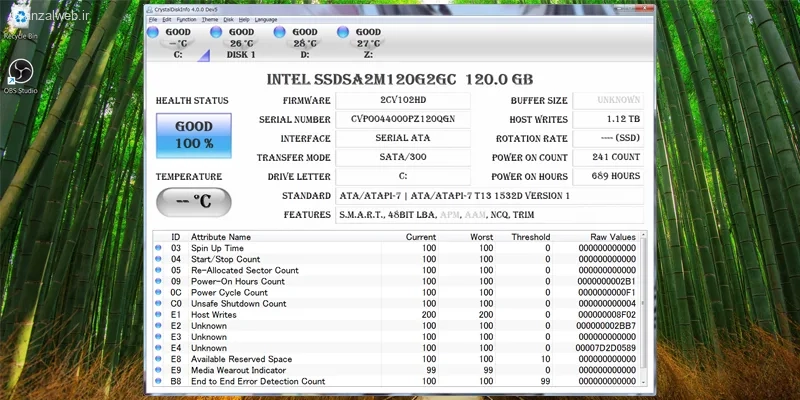Open the File menu

[153, 20]
